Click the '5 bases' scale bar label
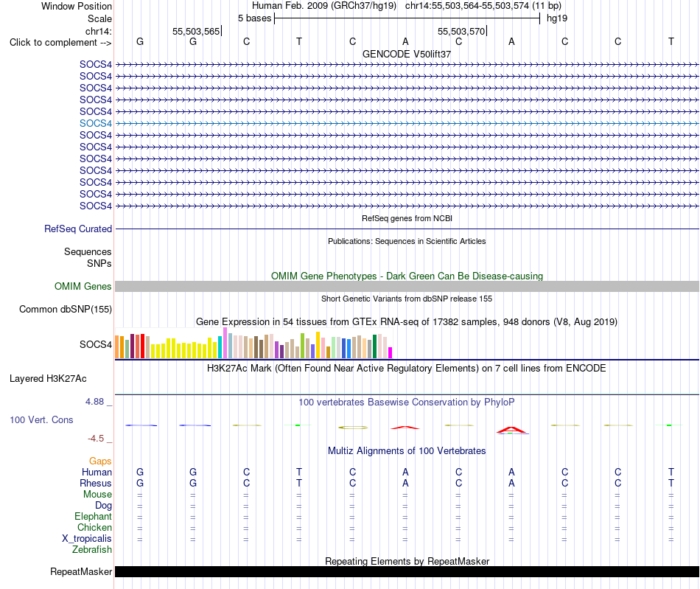The image size is (700, 589). (x=254, y=18)
